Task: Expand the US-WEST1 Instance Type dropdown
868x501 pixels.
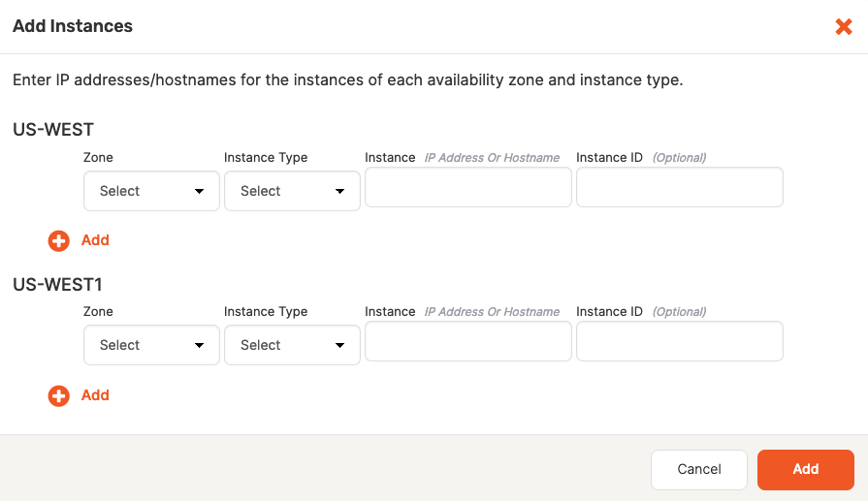Action: tap(292, 345)
